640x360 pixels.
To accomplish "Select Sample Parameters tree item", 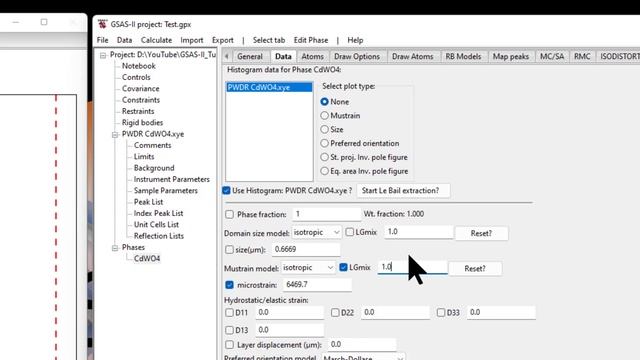I will [165, 191].
